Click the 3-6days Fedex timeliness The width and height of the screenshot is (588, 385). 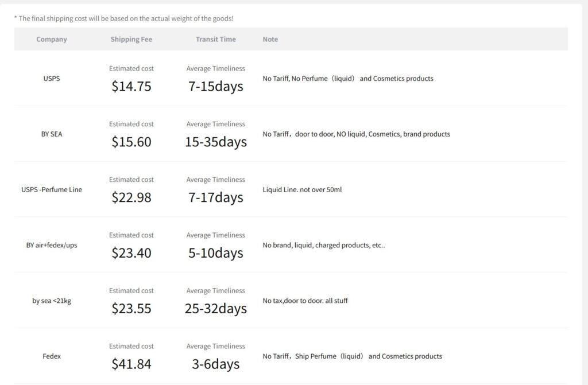tap(215, 364)
